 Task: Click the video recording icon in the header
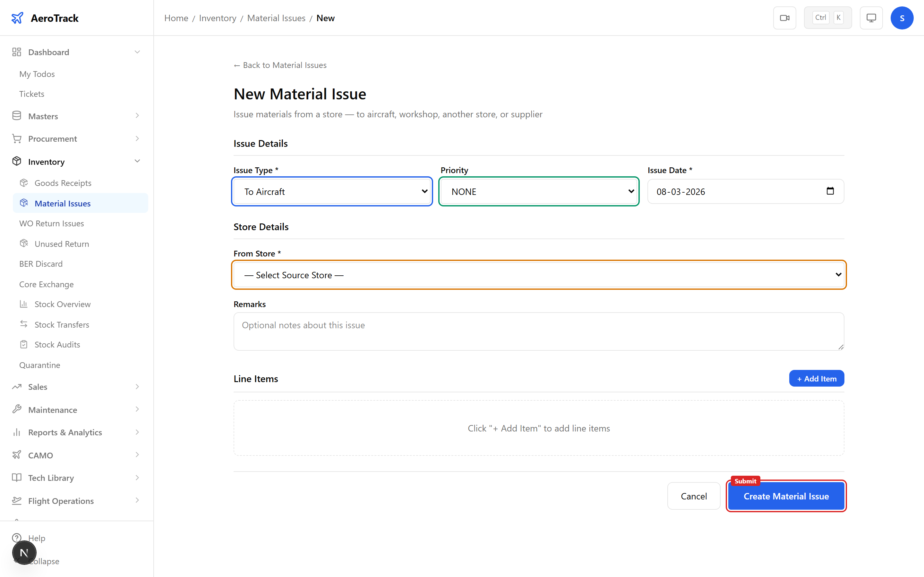[x=785, y=18]
